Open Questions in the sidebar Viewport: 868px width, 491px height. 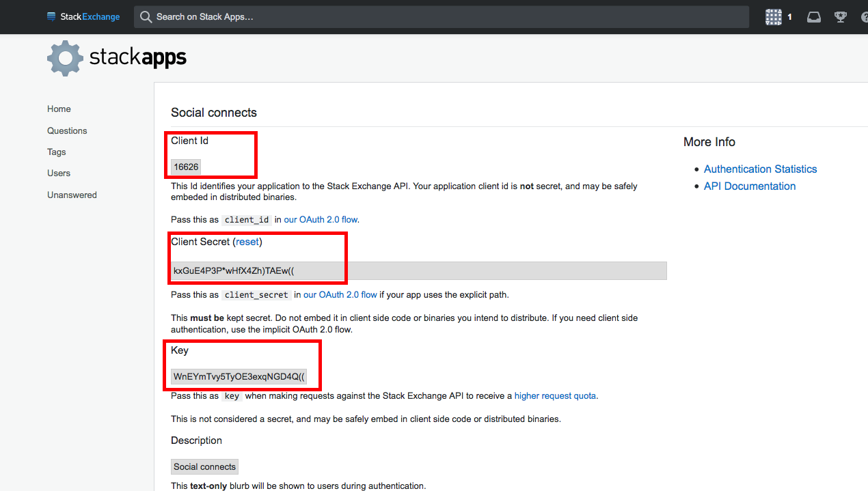[x=67, y=130]
